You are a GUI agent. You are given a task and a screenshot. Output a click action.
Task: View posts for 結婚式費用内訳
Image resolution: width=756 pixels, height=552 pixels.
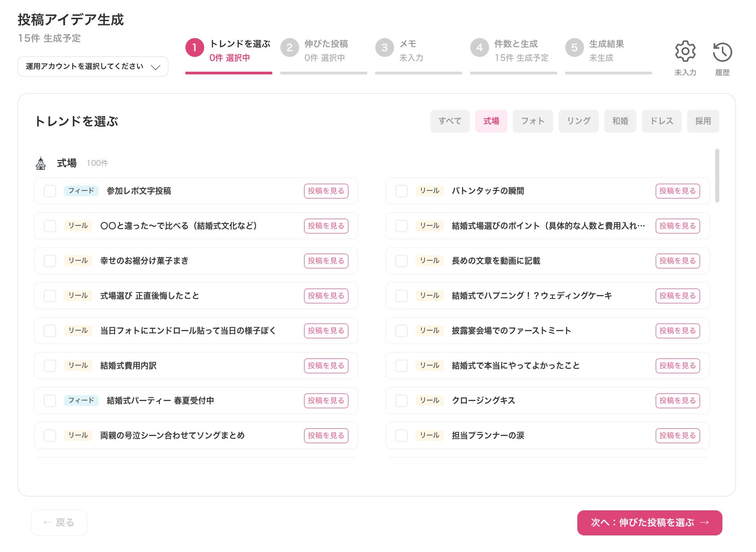326,366
